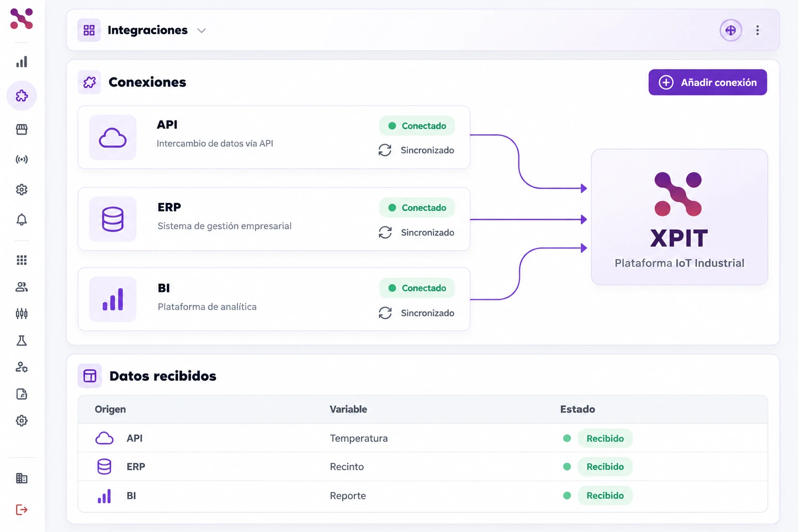Image resolution: width=798 pixels, height=532 pixels.
Task: Click the BI chart icon in connection card
Action: (113, 299)
